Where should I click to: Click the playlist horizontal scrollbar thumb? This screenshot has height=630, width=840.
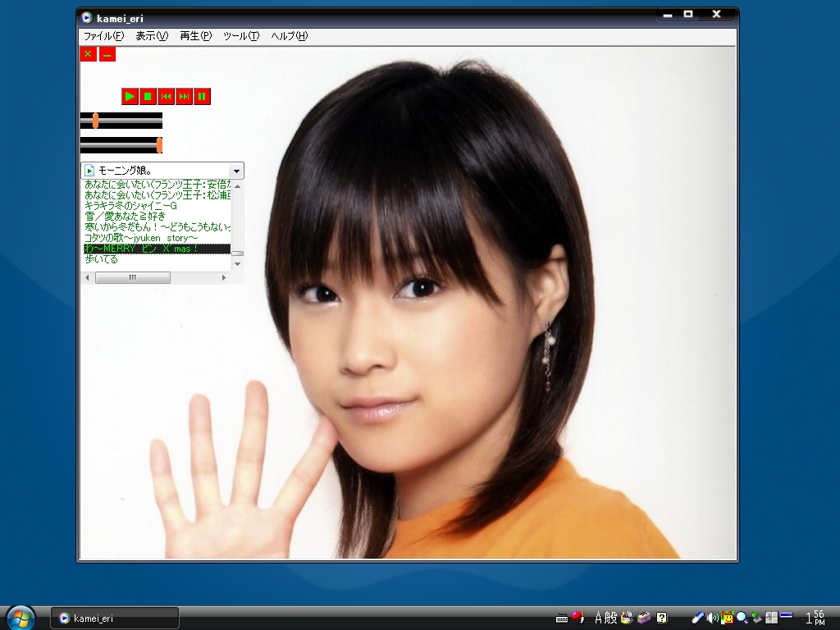pyautogui.click(x=133, y=277)
